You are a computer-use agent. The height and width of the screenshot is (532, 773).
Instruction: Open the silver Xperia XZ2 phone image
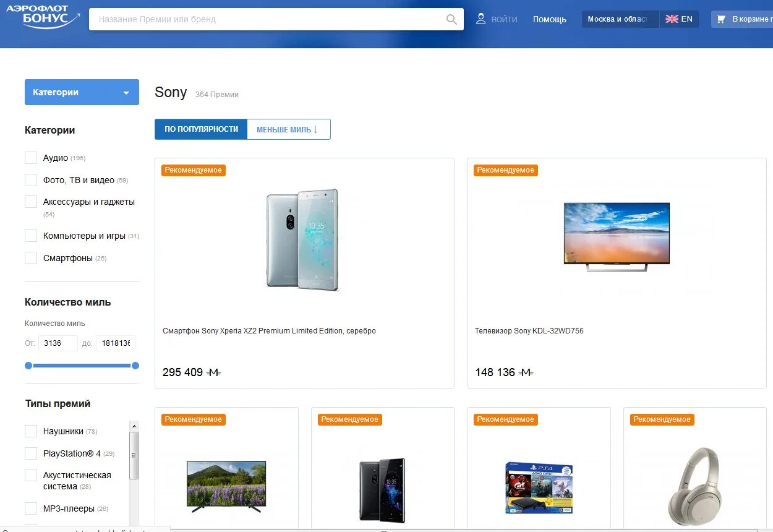(x=303, y=239)
